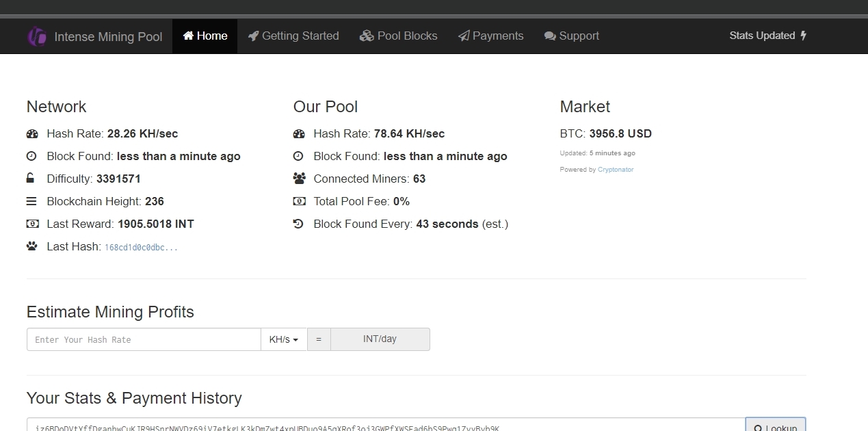868x431 pixels.
Task: Open the Payments tab
Action: point(491,36)
